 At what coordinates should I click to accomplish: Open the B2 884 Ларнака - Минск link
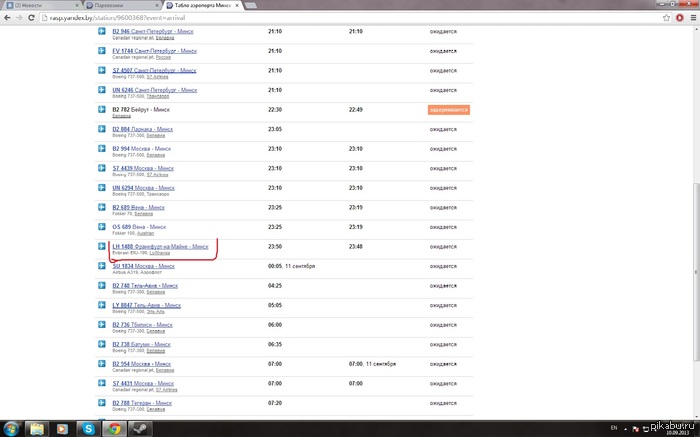(x=142, y=129)
